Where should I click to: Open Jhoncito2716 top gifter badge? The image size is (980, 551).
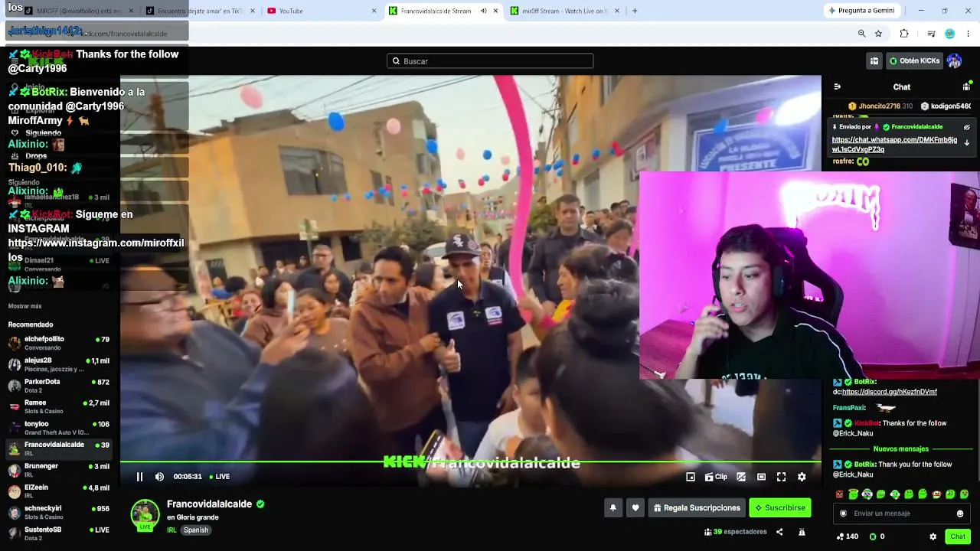point(880,106)
